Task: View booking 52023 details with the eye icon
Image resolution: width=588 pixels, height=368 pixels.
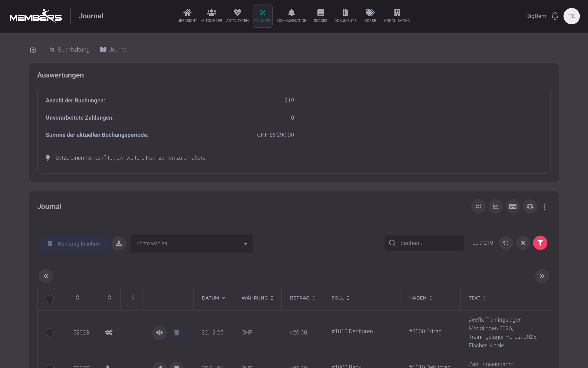Action: 159,332
